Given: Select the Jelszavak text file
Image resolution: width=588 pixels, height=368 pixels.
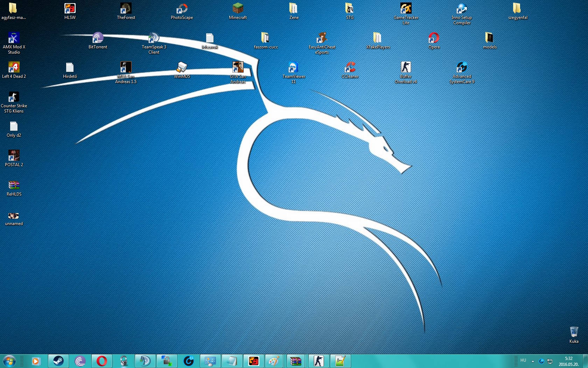Looking at the screenshot, I should point(210,40).
